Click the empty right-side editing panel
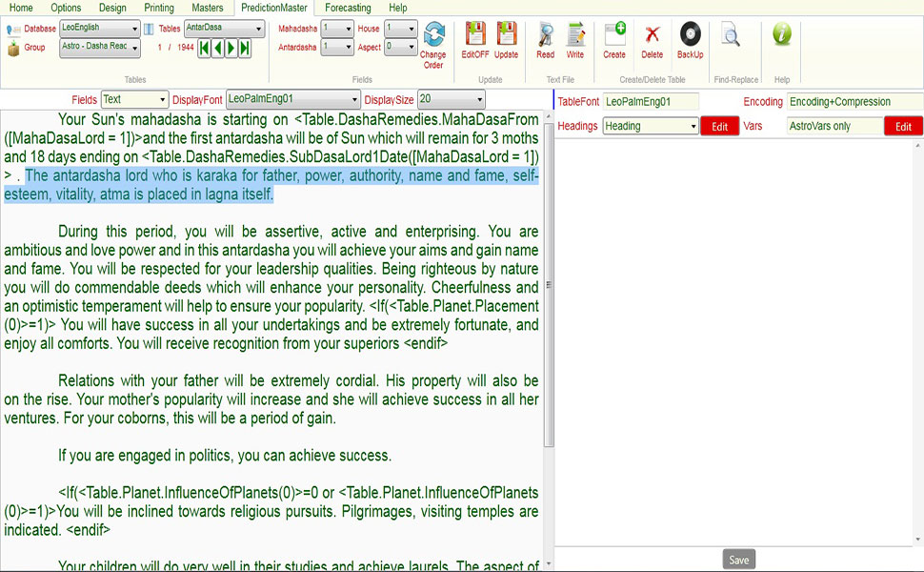 point(734,342)
